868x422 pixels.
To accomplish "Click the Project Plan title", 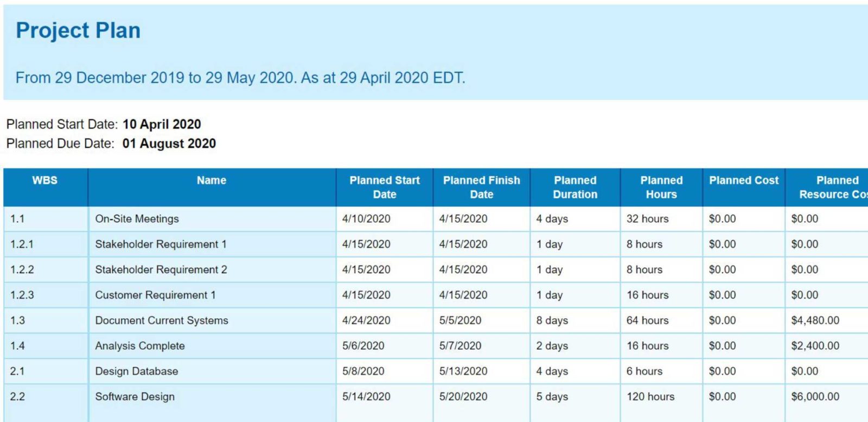I will coord(78,30).
